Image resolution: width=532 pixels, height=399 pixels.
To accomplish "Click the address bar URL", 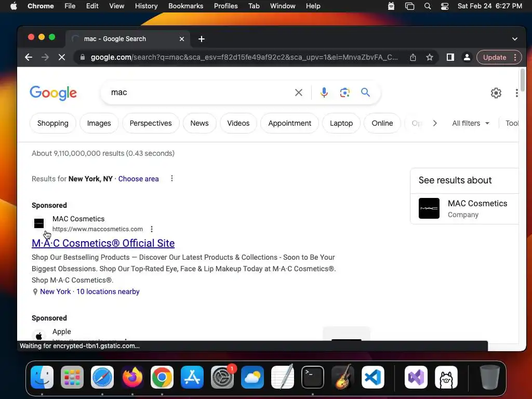I will pyautogui.click(x=244, y=57).
